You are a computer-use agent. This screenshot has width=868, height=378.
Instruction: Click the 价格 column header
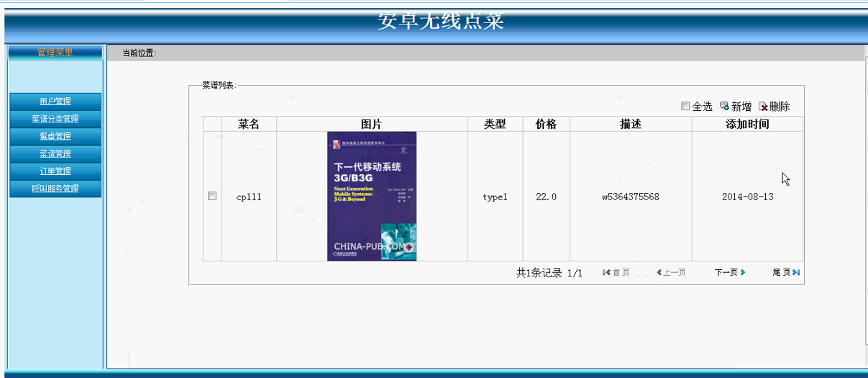pyautogui.click(x=547, y=124)
